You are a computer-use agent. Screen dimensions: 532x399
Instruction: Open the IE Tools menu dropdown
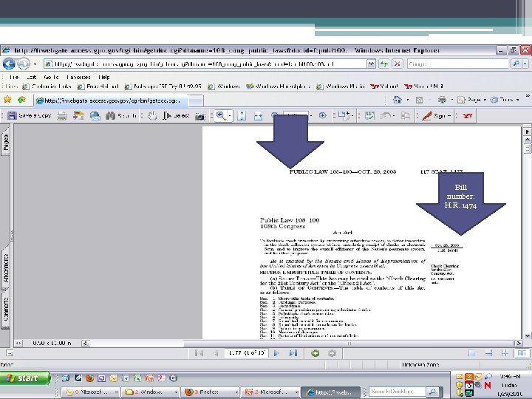(504, 100)
